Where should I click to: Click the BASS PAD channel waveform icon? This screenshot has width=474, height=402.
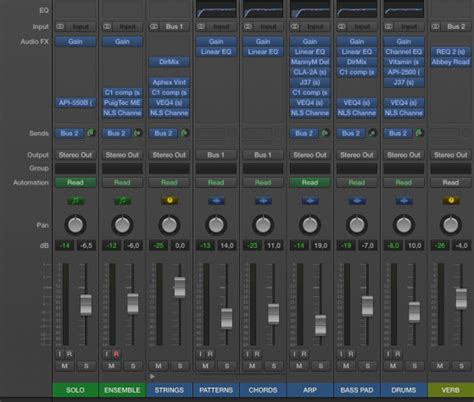357,201
